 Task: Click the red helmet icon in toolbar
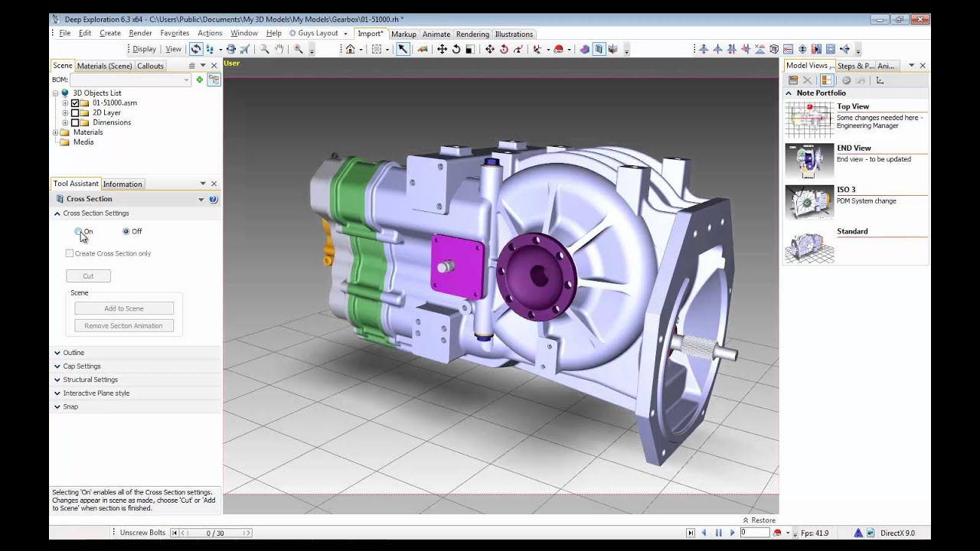pos(558,49)
